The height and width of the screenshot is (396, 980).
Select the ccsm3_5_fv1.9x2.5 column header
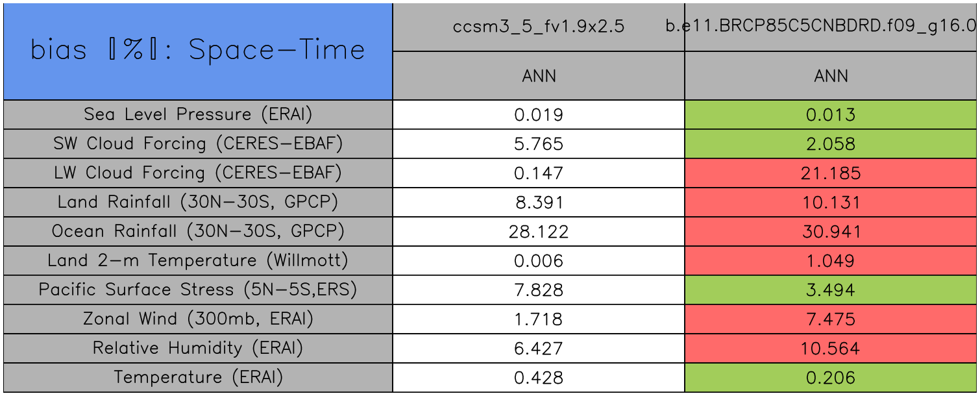[x=539, y=27]
